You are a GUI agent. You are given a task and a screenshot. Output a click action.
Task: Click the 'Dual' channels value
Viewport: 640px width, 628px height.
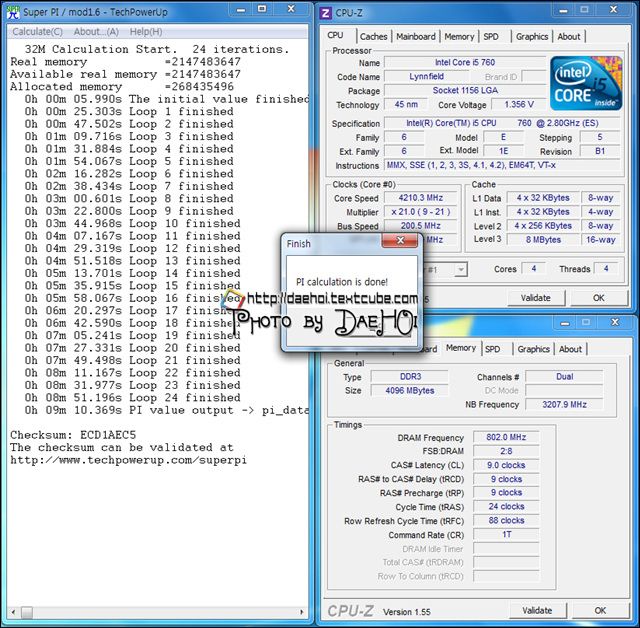click(564, 377)
